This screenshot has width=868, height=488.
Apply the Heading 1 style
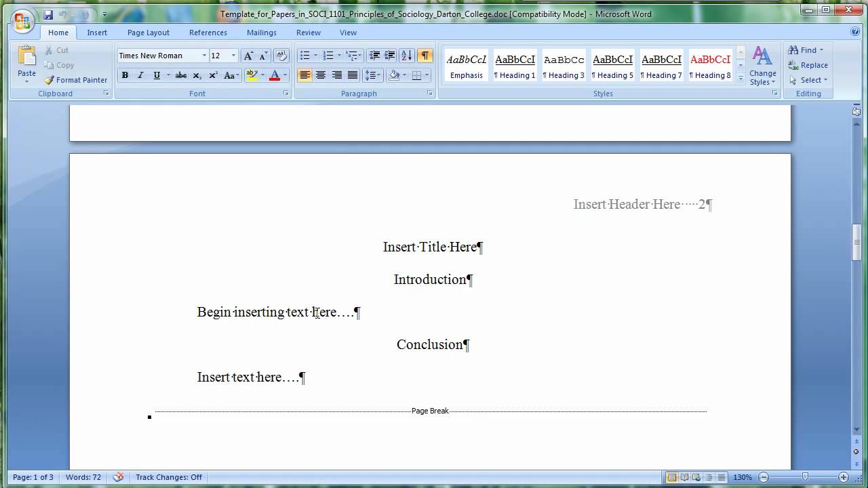(515, 66)
